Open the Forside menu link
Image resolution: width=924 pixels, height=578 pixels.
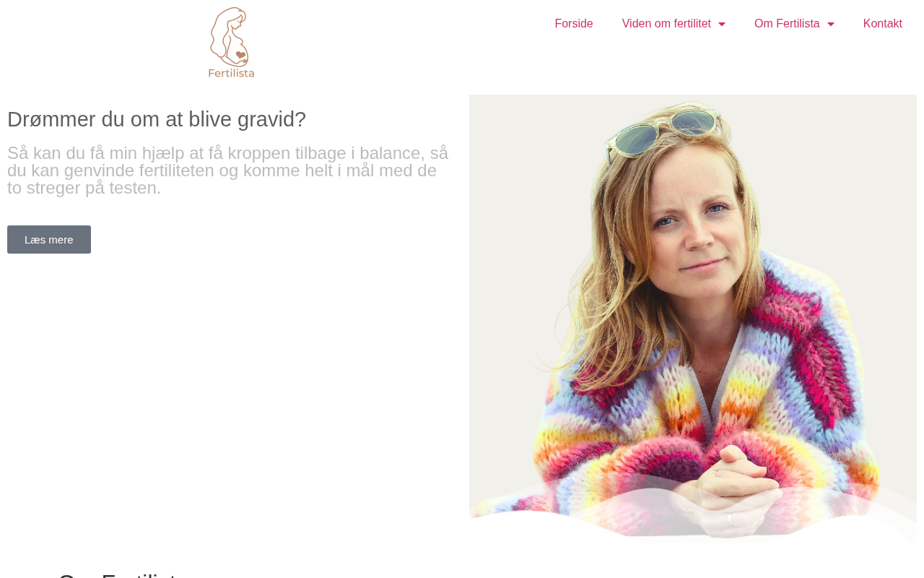(x=574, y=24)
